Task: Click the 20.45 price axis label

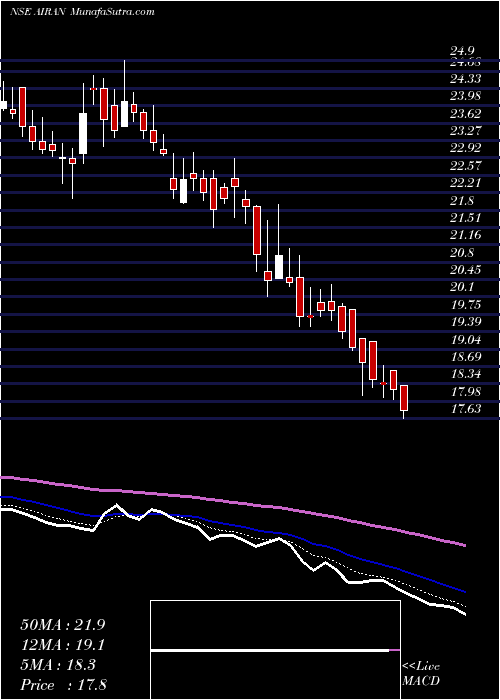Action: pos(465,270)
